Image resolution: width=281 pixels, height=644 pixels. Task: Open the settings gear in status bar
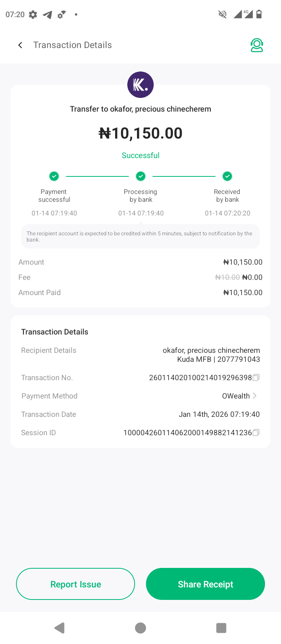(33, 15)
